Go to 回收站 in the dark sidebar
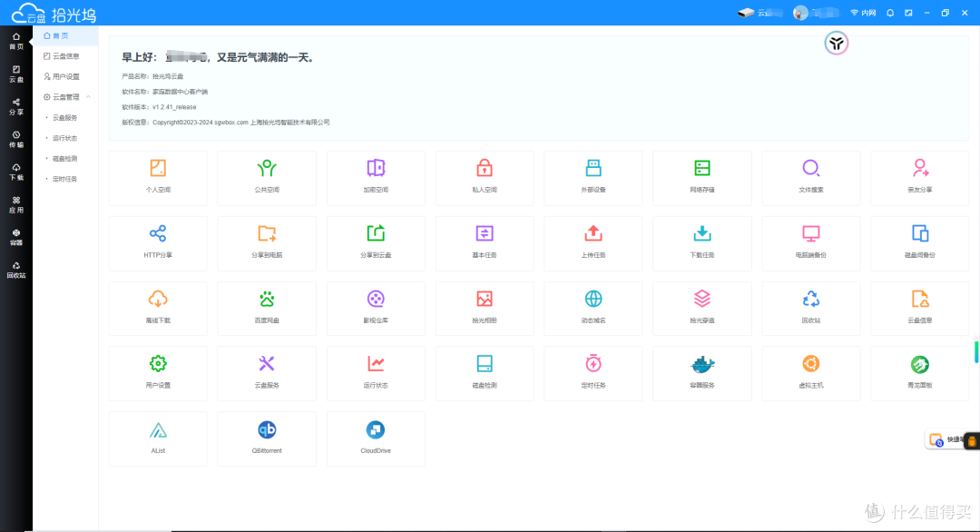Viewport: 980px width, 532px height. [16, 270]
